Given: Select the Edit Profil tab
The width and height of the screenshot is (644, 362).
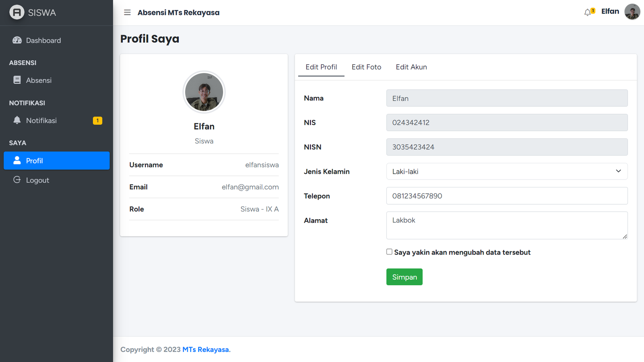Looking at the screenshot, I should coord(321,67).
